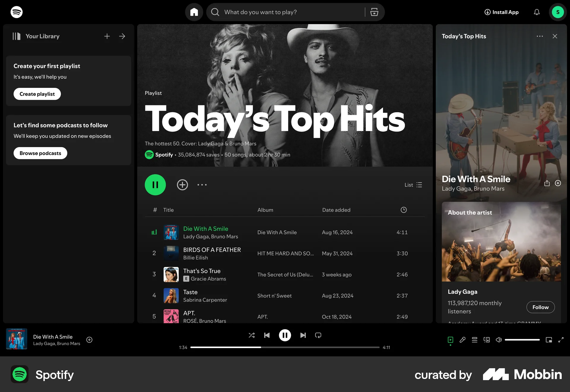Open the Connect to a device icon

[x=486, y=340]
